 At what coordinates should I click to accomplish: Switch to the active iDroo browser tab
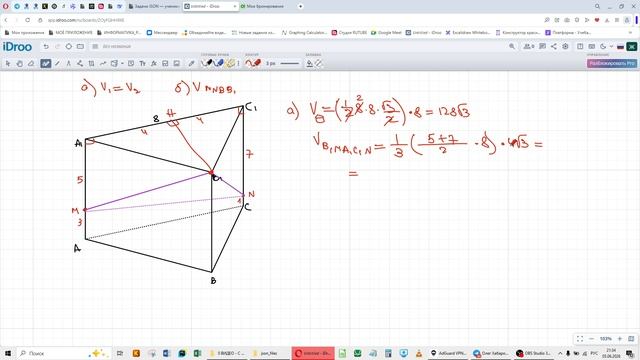210,7
